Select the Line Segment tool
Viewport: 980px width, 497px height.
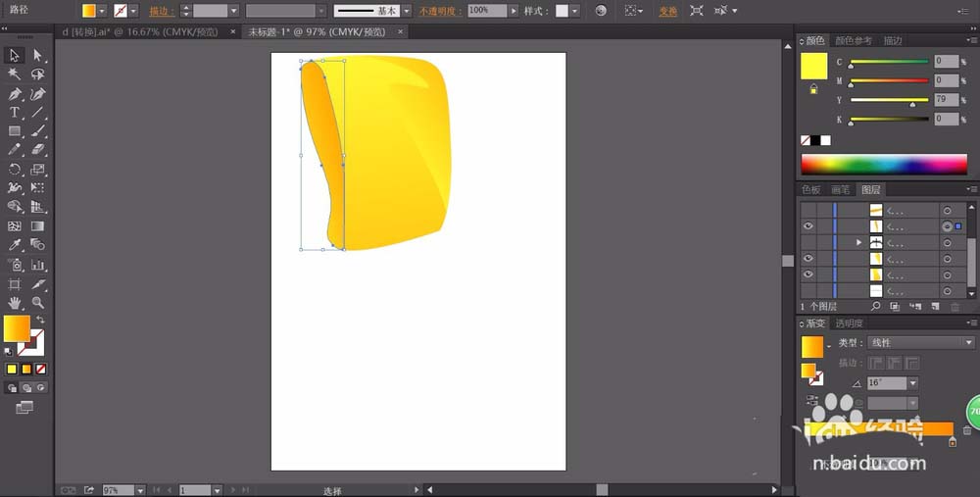pos(37,113)
